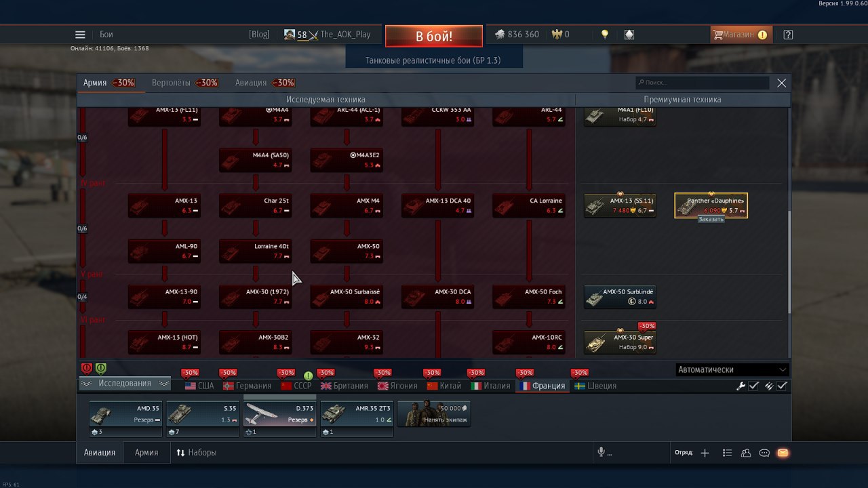Image resolution: width=868 pixels, height=488 pixels.
Task: Open the Наборы presets menu
Action: [x=196, y=452]
